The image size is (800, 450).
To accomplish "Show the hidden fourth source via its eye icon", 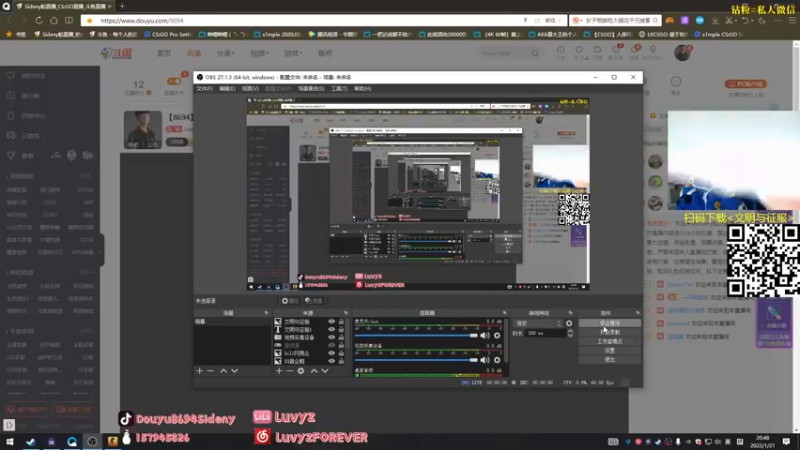I will click(332, 345).
